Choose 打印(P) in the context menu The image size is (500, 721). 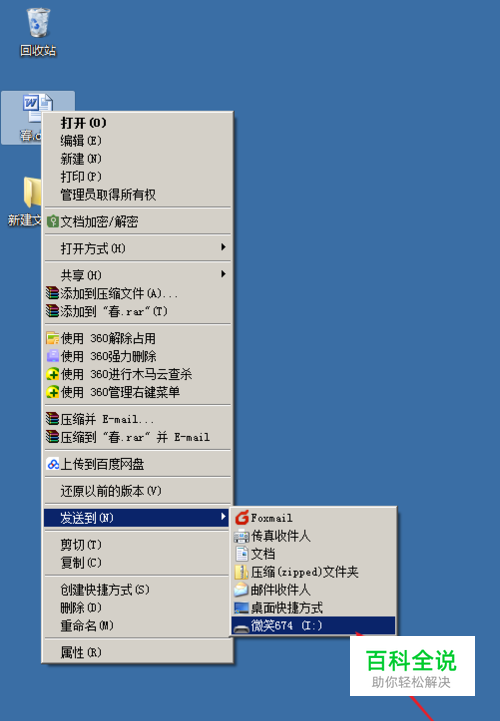coord(138,177)
